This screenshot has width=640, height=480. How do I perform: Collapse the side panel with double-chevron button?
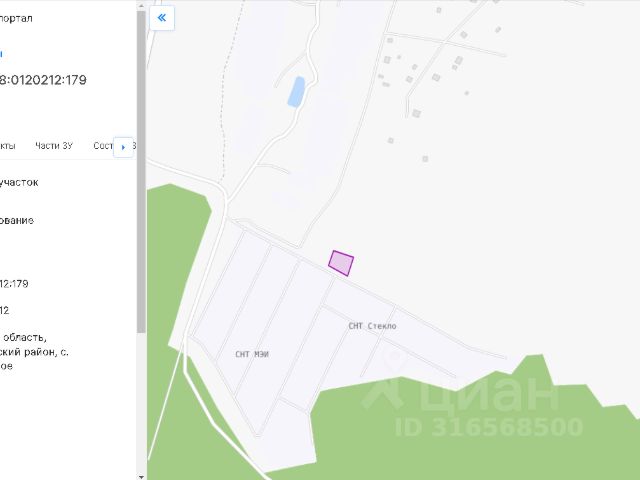[162, 18]
